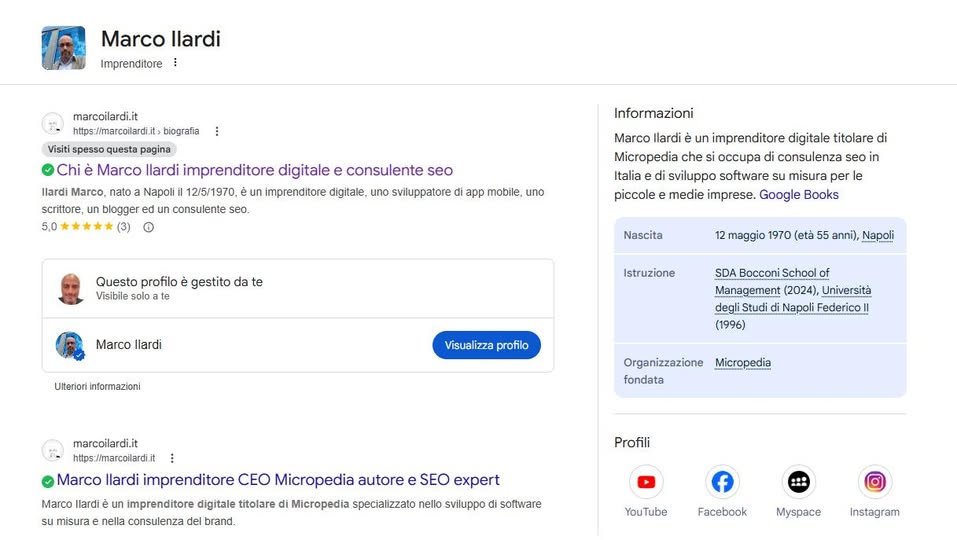Open 'Marco Ilardi imprenditore CEO Micropedia' result
Image resolution: width=957 pixels, height=540 pixels.
(278, 480)
